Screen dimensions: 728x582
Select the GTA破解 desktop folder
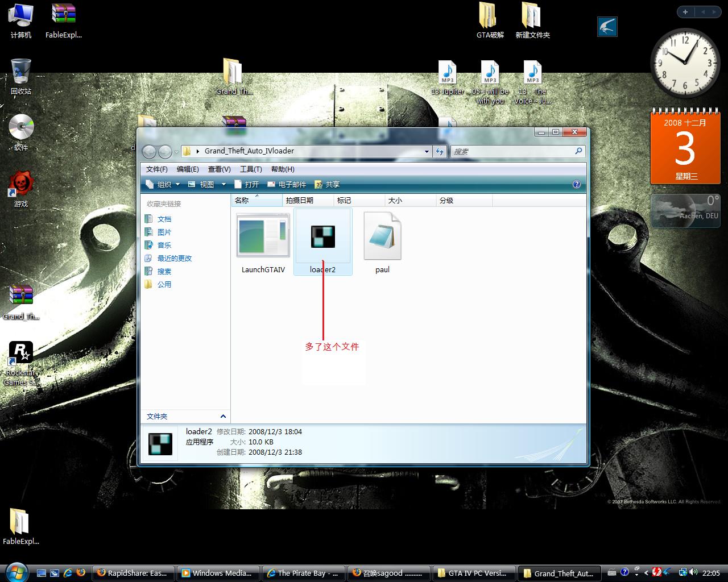[490, 20]
